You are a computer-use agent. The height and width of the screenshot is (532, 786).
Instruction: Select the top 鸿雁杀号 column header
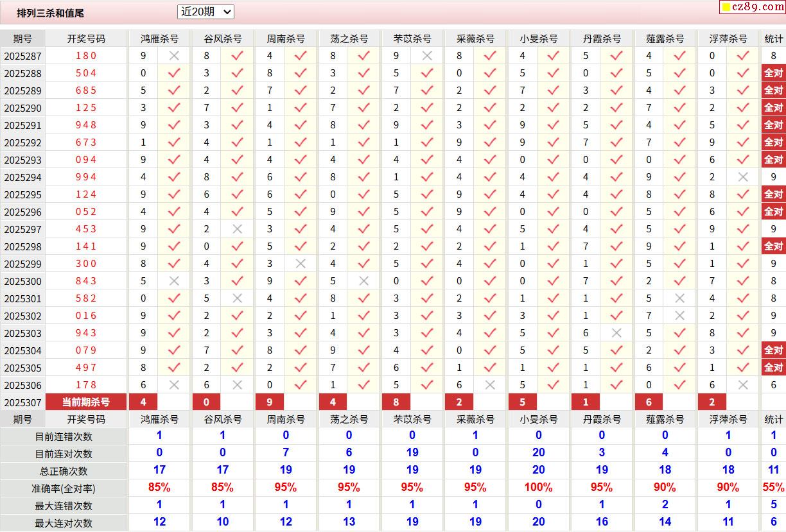159,39
